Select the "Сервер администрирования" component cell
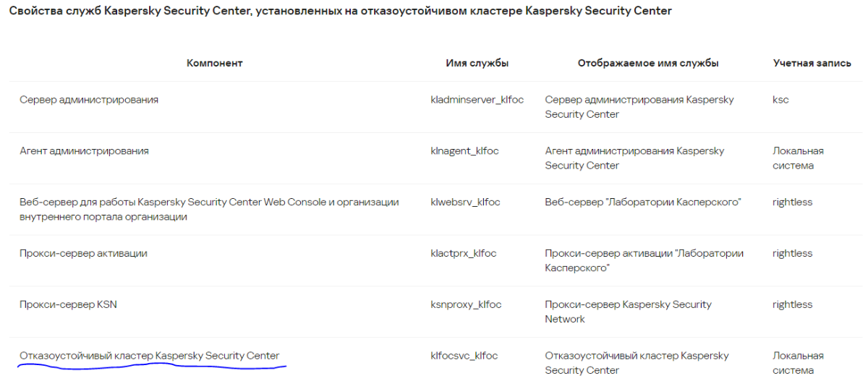 coord(89,100)
